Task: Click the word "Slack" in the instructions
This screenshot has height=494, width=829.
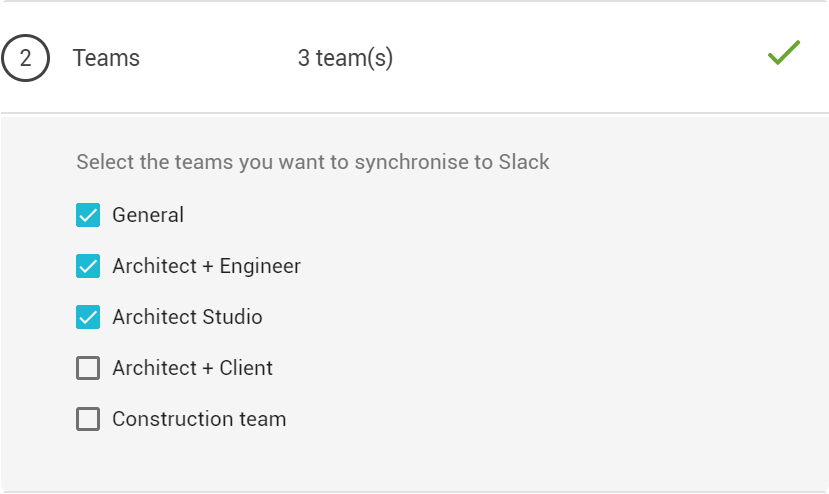Action: [524, 162]
